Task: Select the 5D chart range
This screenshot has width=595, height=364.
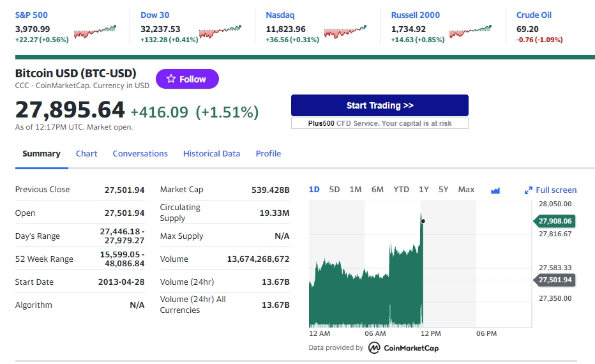Action: (335, 190)
